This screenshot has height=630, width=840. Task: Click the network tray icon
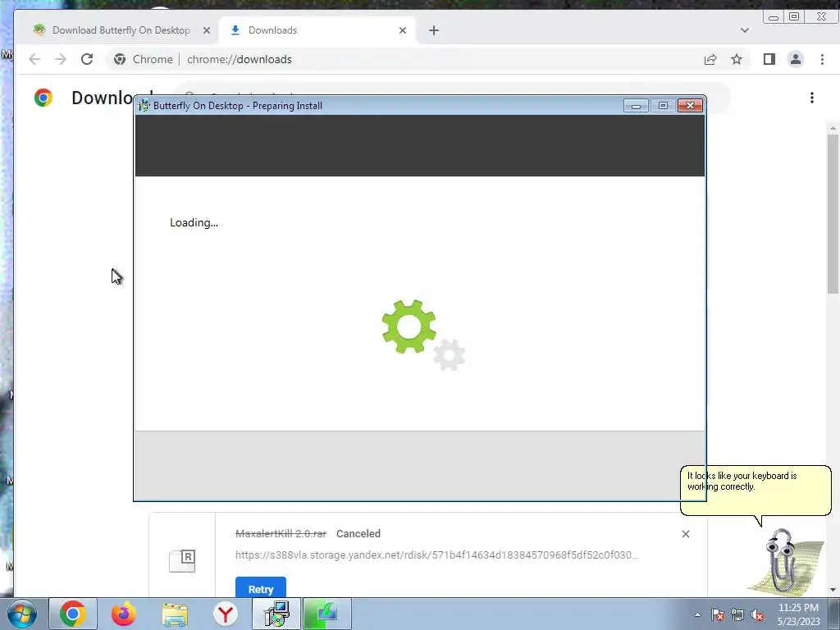[x=737, y=614]
